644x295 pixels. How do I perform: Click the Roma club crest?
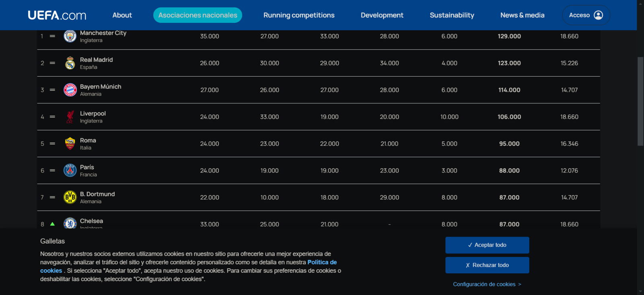pyautogui.click(x=70, y=143)
